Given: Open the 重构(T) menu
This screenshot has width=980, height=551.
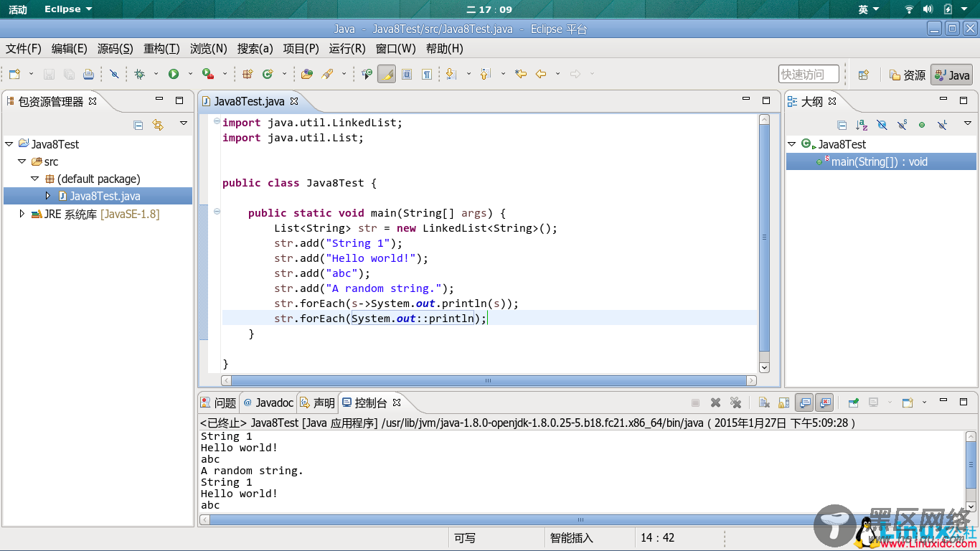Looking at the screenshot, I should click(161, 48).
